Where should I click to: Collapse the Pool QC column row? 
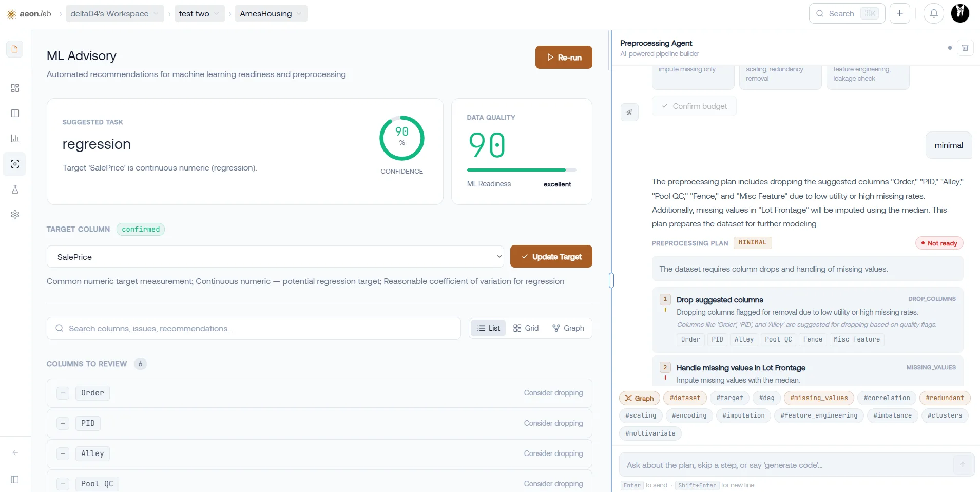point(63,484)
